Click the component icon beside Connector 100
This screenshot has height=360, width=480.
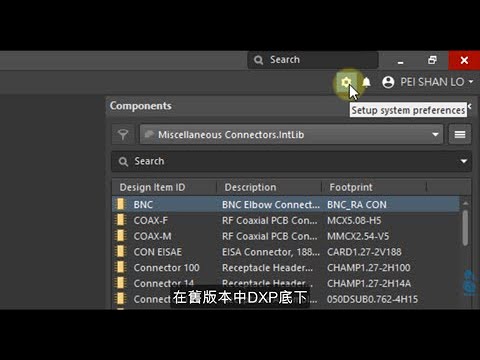point(120,267)
